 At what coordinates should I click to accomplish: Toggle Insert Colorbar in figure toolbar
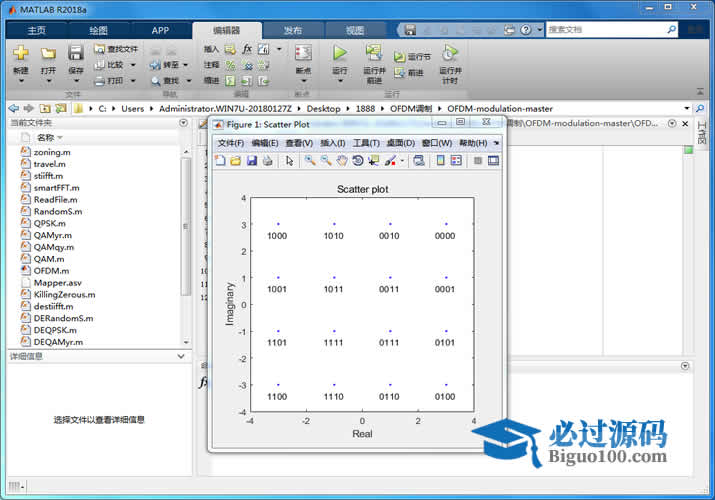pos(440,160)
